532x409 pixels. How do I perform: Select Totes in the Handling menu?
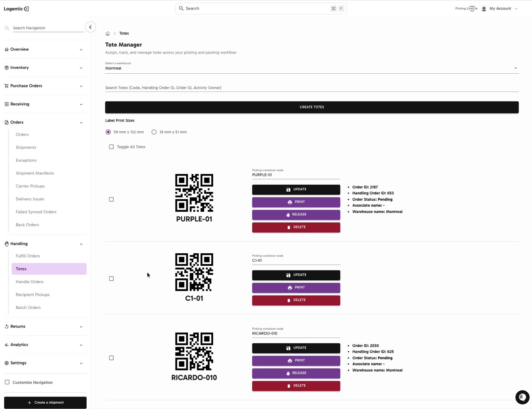pyautogui.click(x=49, y=269)
